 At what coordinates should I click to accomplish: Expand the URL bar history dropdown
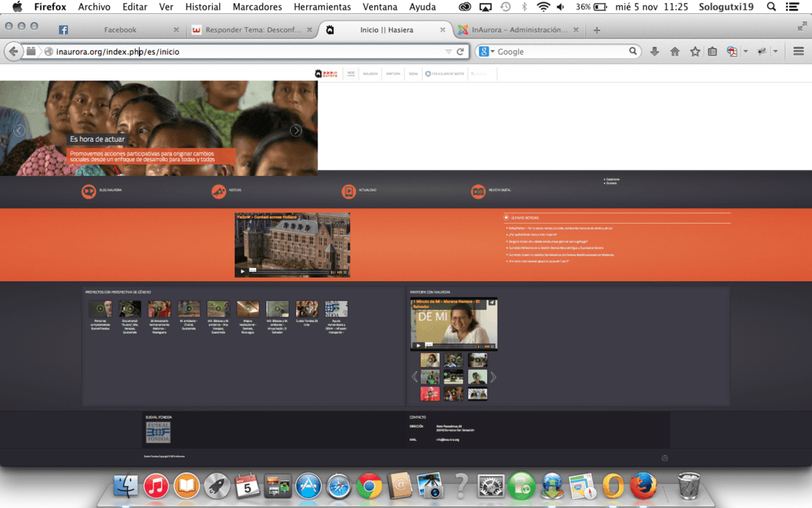pyautogui.click(x=449, y=51)
